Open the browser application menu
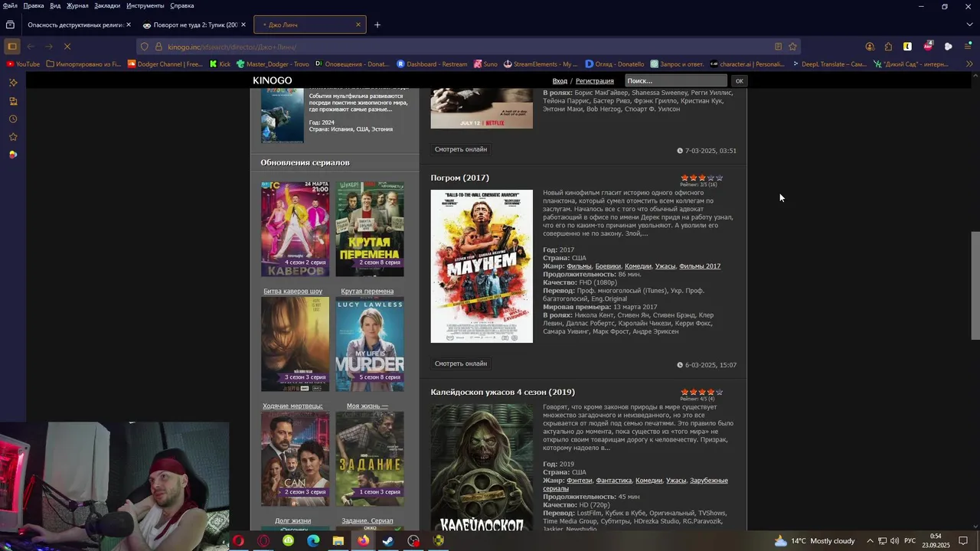The width and height of the screenshot is (980, 551). pos(968,47)
